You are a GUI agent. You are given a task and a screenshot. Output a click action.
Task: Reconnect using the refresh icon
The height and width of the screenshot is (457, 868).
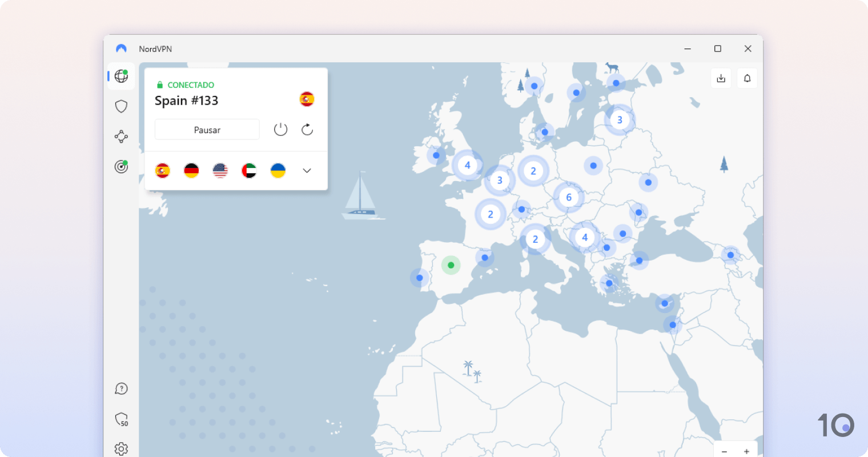pos(307,129)
